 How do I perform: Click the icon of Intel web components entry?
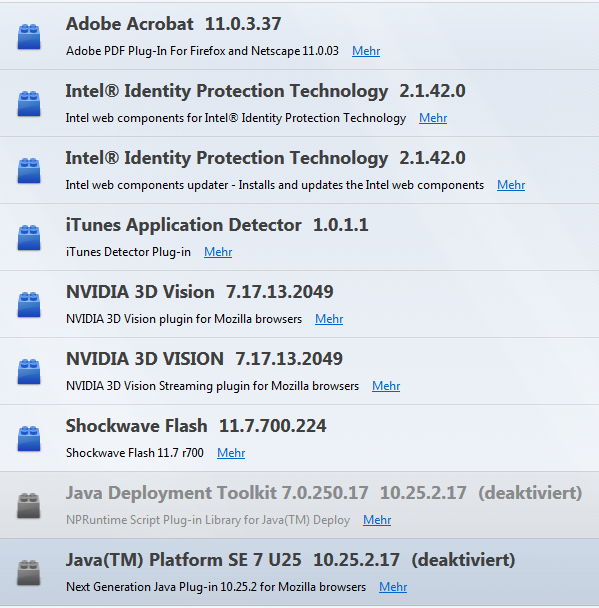[x=29, y=104]
